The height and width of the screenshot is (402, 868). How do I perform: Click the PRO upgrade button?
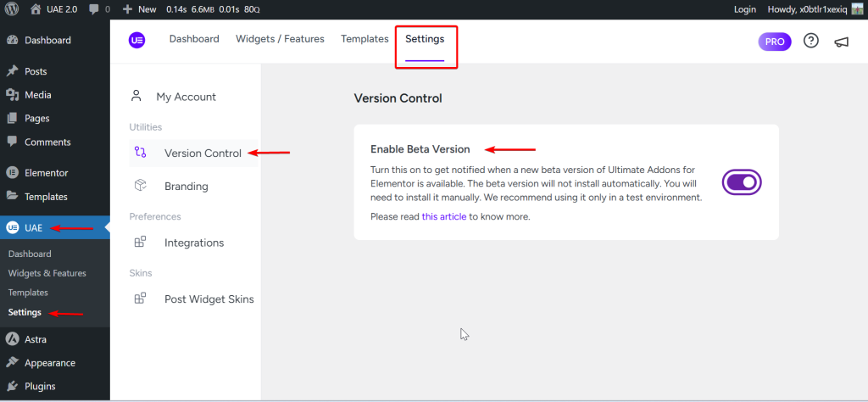coord(775,42)
